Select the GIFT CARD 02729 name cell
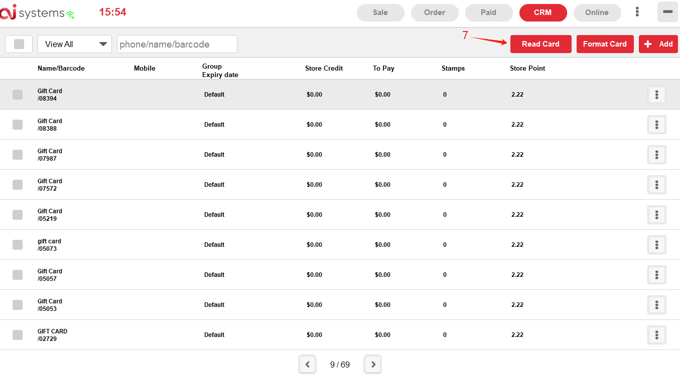680x379 pixels. click(52, 335)
